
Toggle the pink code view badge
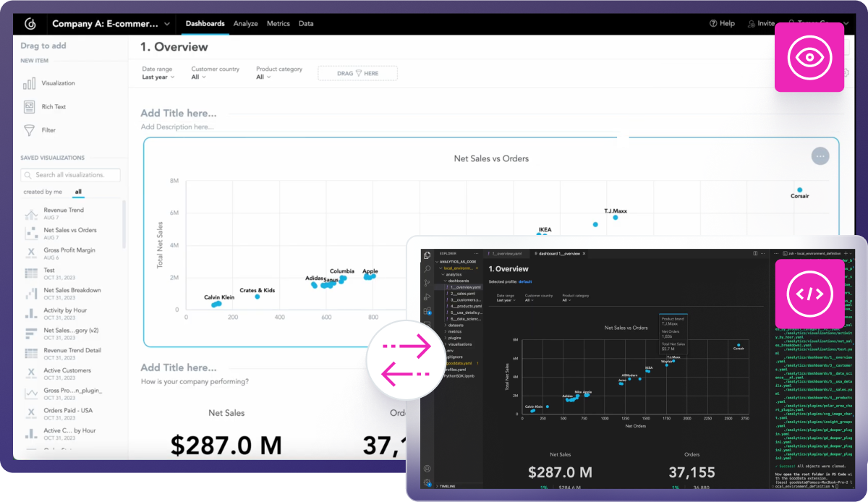pyautogui.click(x=809, y=294)
